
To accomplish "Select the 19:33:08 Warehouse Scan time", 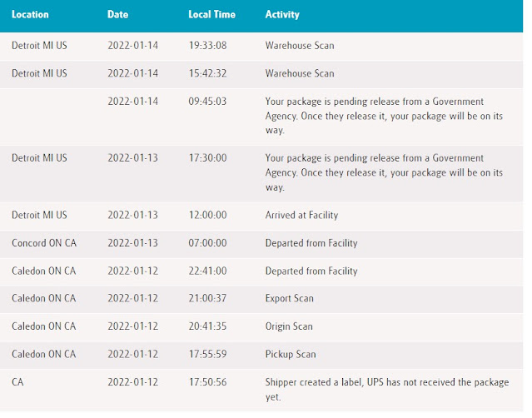I will tap(207, 46).
